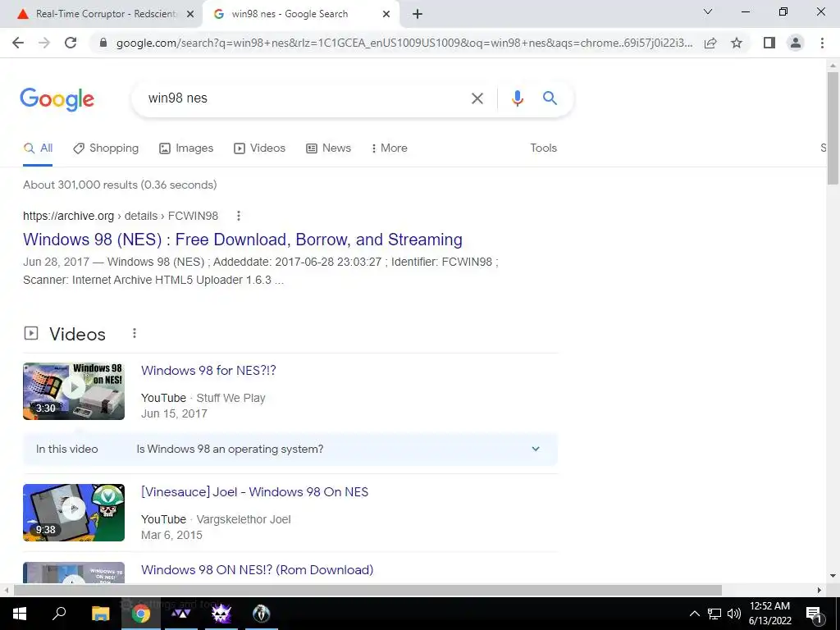Click the 'Vargskelethor Joel' channel text
This screenshot has width=840, height=630.
pyautogui.click(x=244, y=519)
